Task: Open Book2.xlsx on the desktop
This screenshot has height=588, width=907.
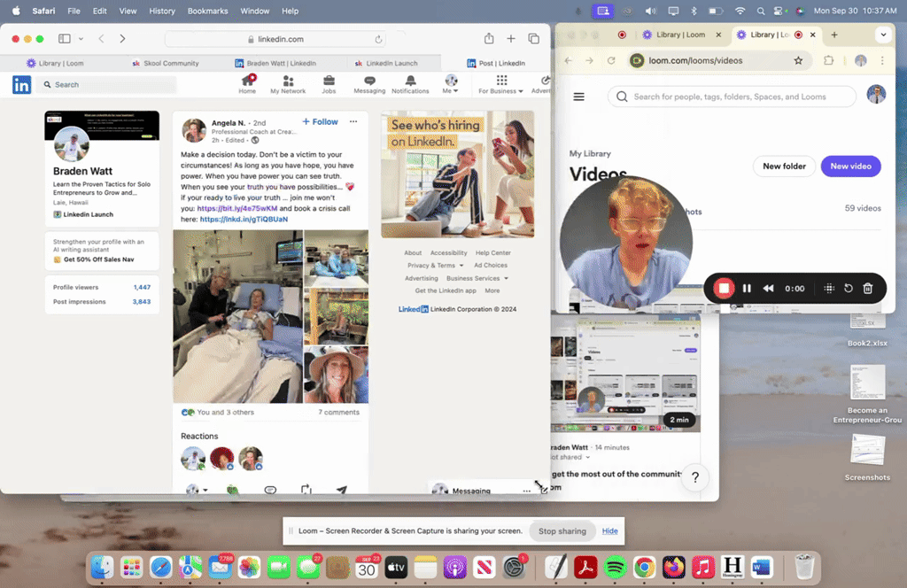Action: [x=867, y=329]
